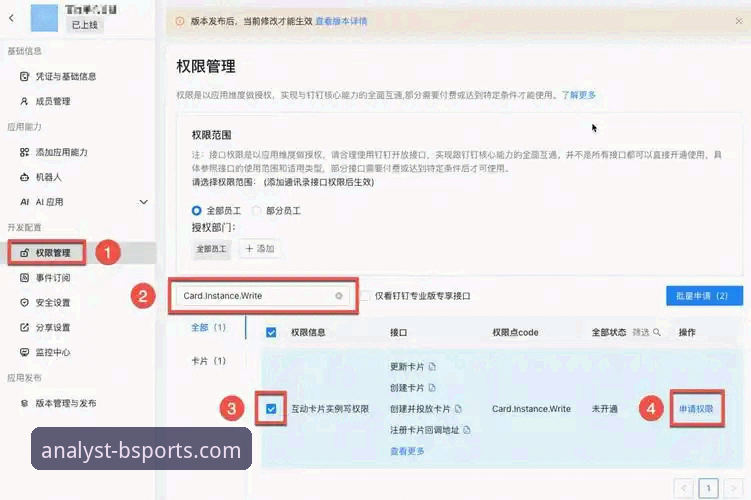Click the 凭证与基础信息 icon
Viewport: 751px width, 500px height.
[x=24, y=77]
